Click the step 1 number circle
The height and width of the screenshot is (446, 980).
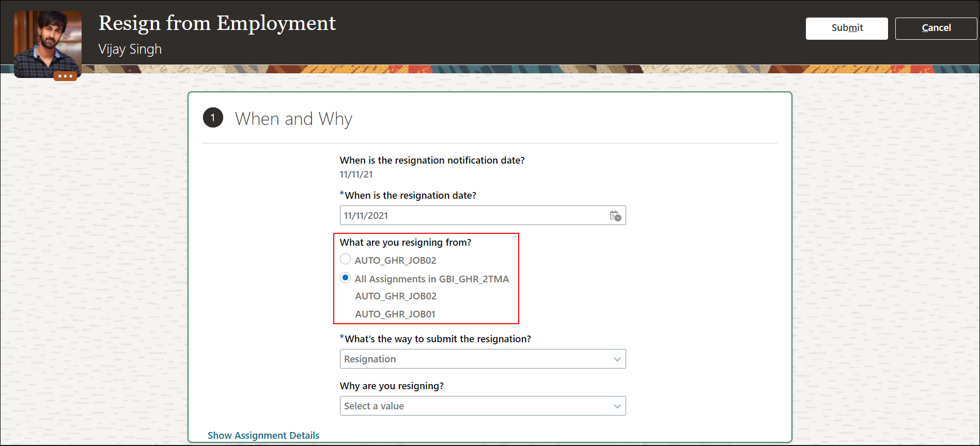[x=213, y=118]
